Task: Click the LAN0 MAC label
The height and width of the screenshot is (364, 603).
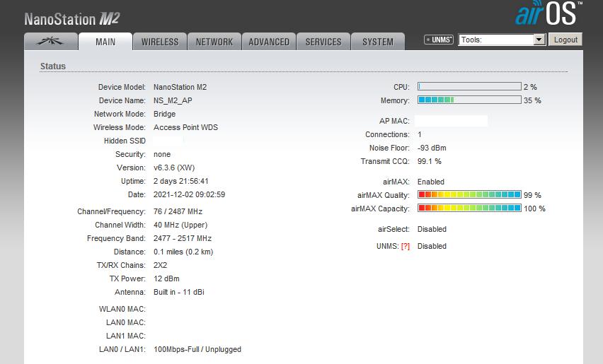Action: point(126,322)
